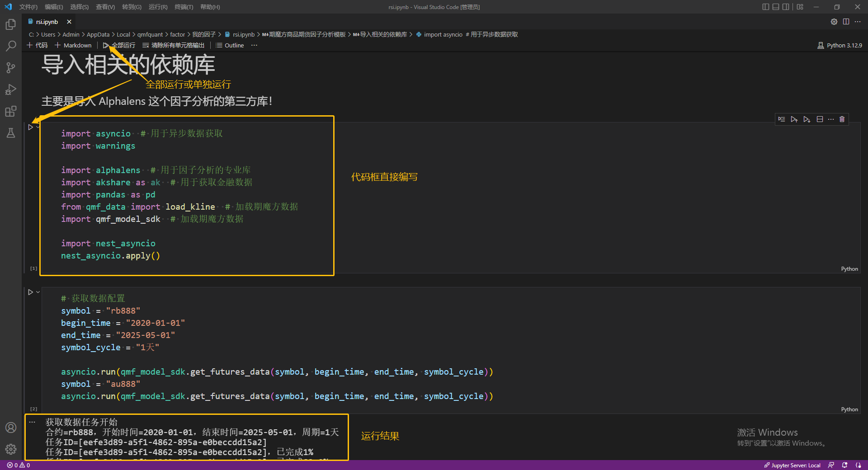The image size is (868, 470).
Task: Close the rsi.ipynb tab
Action: point(69,22)
